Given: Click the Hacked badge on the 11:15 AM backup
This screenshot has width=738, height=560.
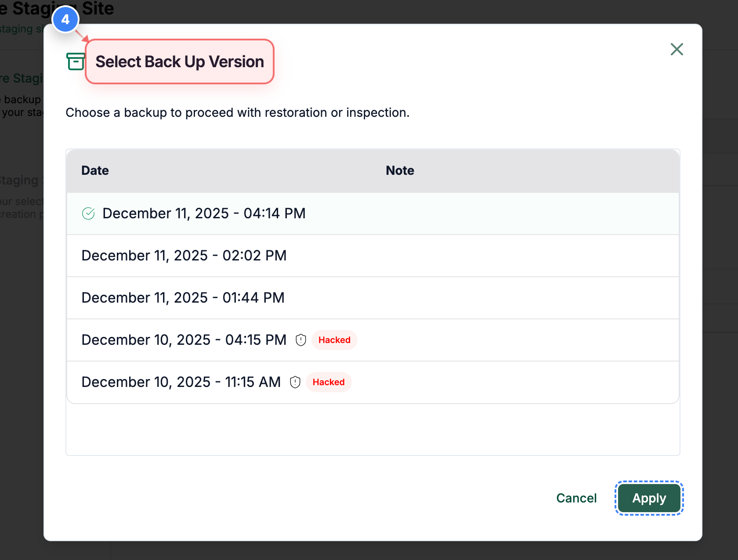Looking at the screenshot, I should [328, 382].
